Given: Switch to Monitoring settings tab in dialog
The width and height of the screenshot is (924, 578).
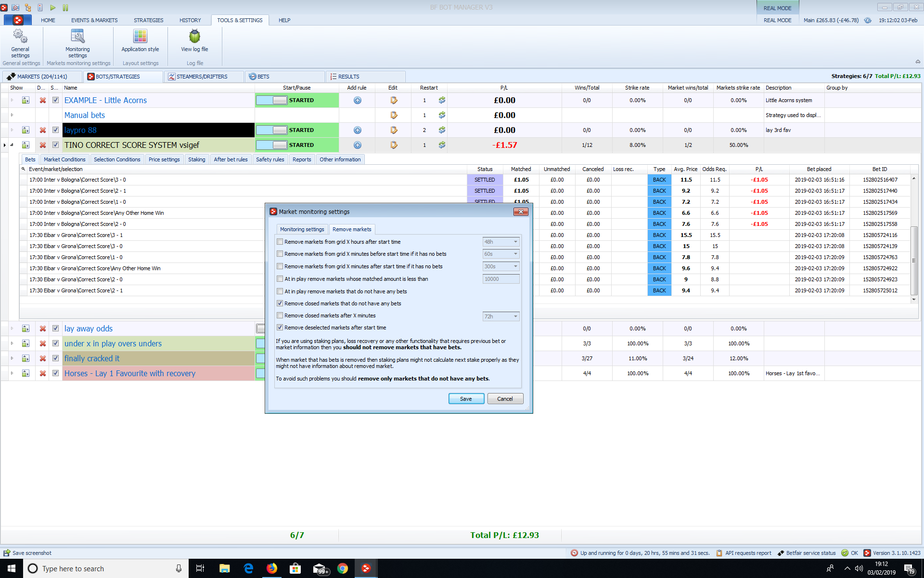Looking at the screenshot, I should click(x=302, y=229).
